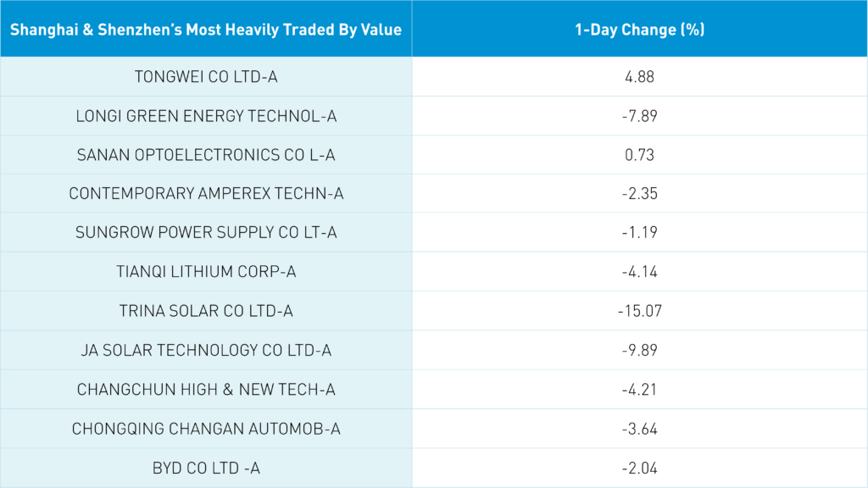The height and width of the screenshot is (488, 868).
Task: Select the TONGWEI CO LTD-A row
Action: click(x=206, y=77)
